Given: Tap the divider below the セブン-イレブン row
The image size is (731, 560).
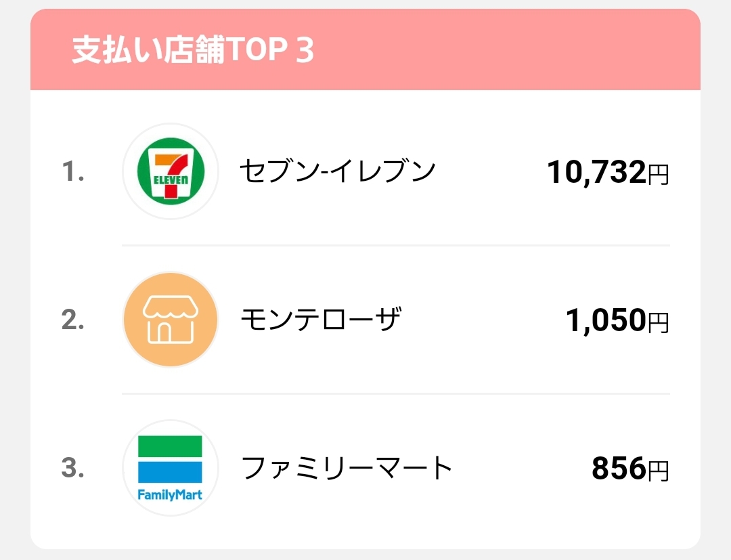Looking at the screenshot, I should coord(396,245).
